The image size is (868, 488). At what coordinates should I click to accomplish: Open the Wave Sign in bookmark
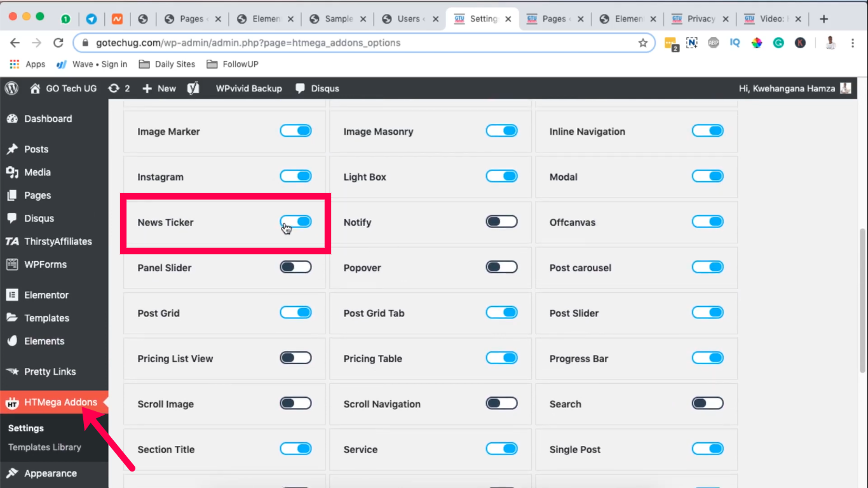pos(92,64)
